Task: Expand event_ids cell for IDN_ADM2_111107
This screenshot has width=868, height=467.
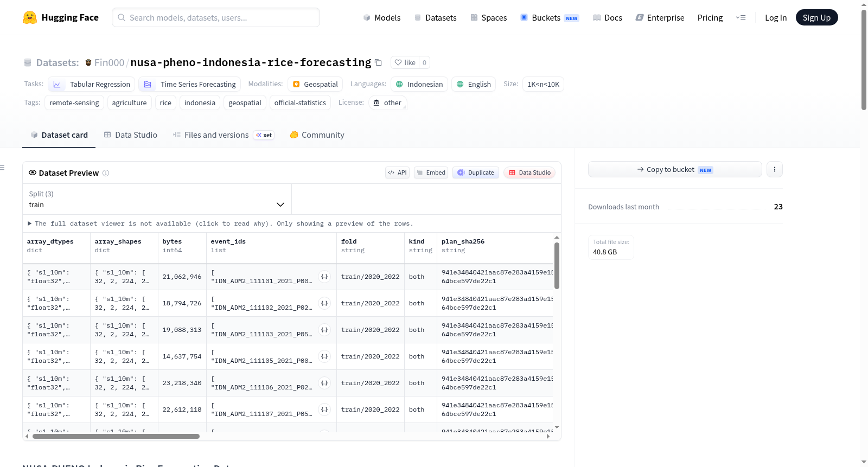Action: 324,410
